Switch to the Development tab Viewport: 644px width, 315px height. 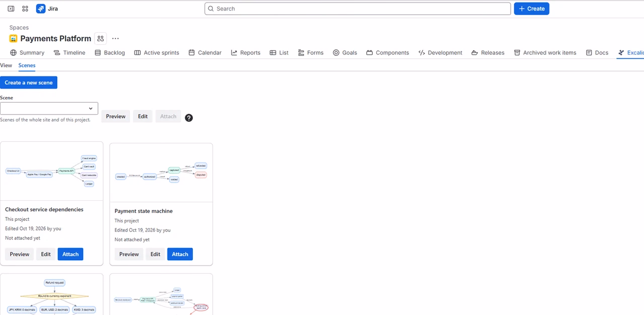pyautogui.click(x=440, y=52)
